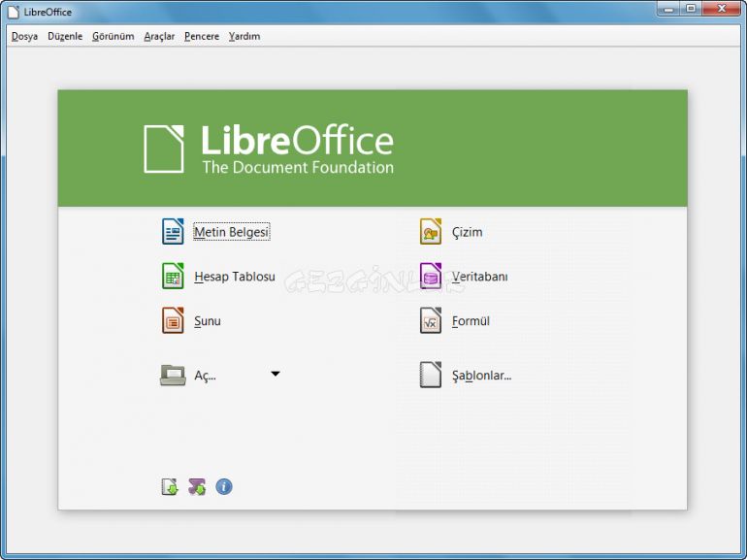Open the Görünüm menu
747x560 pixels.
[x=113, y=36]
